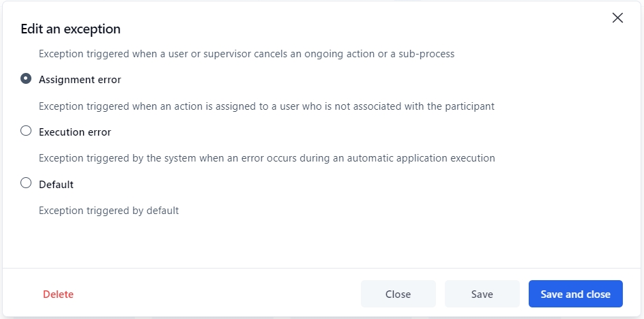Click the "Edit an exception" dialog title
This screenshot has width=644, height=319.
70,29
